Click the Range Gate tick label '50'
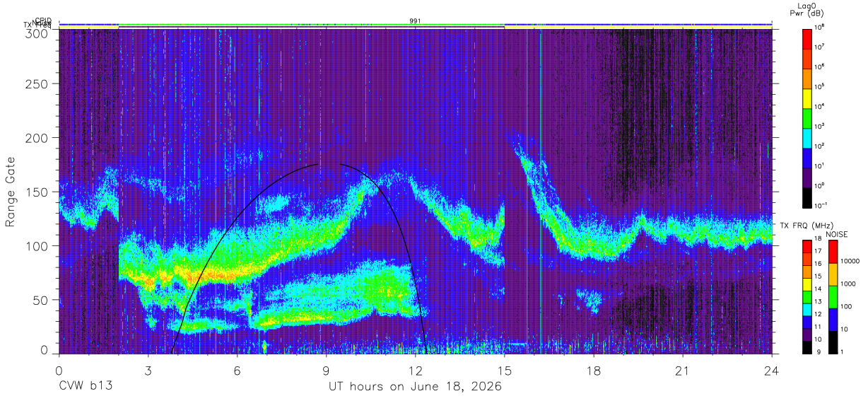This screenshot has width=868, height=401. 40,300
